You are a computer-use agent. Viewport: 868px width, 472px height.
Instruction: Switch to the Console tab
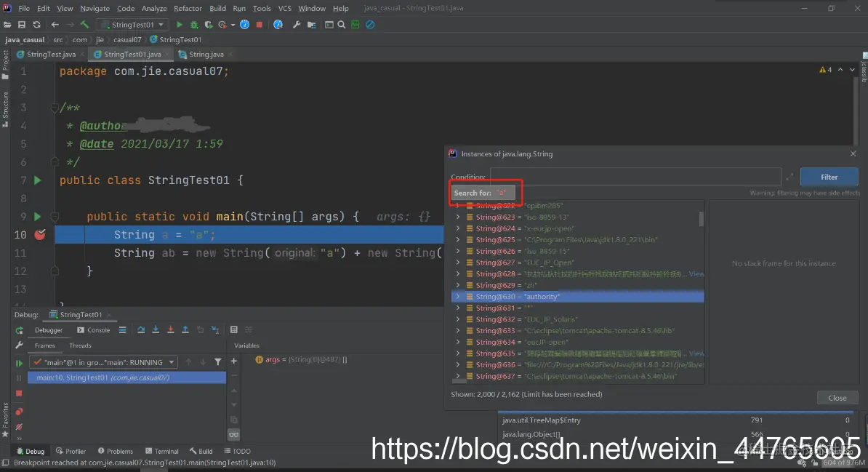click(x=94, y=329)
